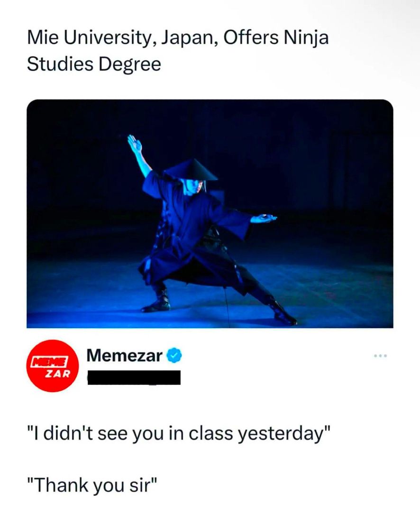Click the ninja's conical straw hat
420x512 pixels.
(191, 170)
